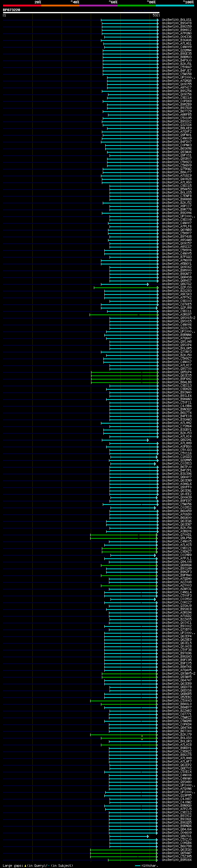Click the green bar for UniRef100_Q2PJS0
The height and width of the screenshot is (868, 197).
(126, 287)
